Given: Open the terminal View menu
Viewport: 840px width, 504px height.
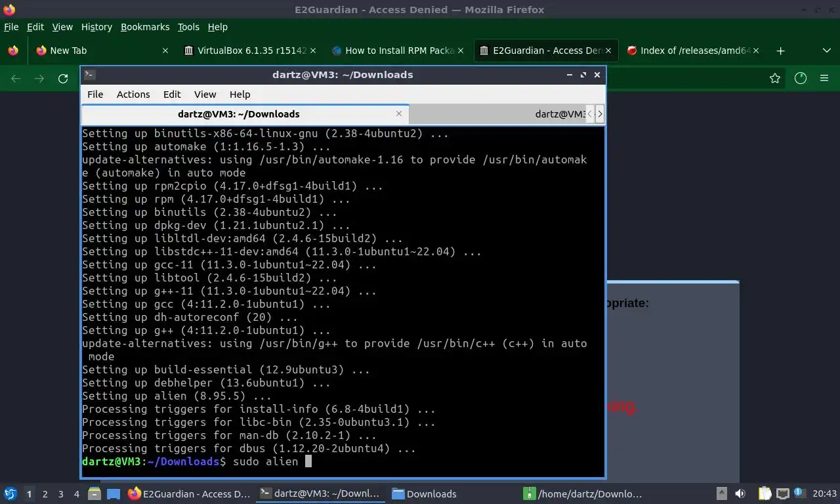Looking at the screenshot, I should click(205, 94).
